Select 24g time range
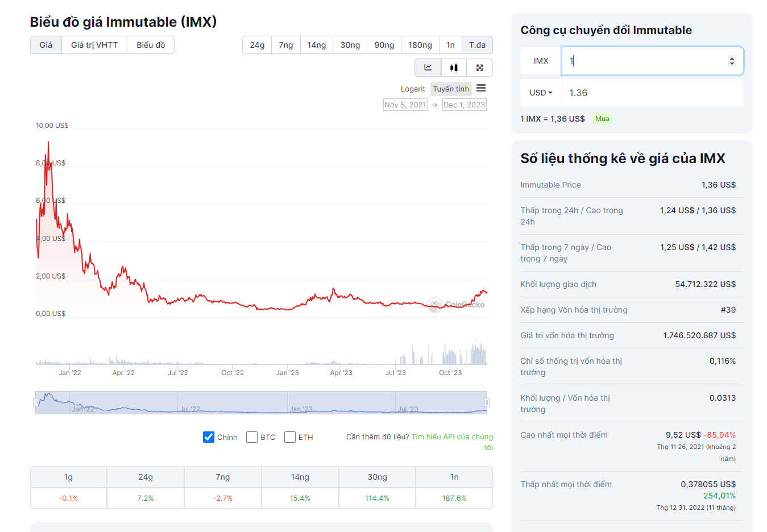 (x=257, y=45)
